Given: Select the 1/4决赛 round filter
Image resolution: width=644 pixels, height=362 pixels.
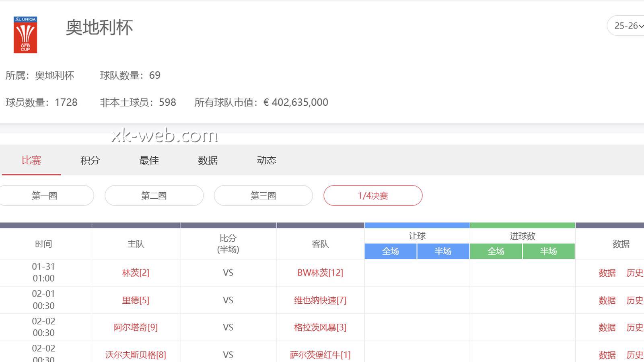Looking at the screenshot, I should pyautogui.click(x=373, y=195).
